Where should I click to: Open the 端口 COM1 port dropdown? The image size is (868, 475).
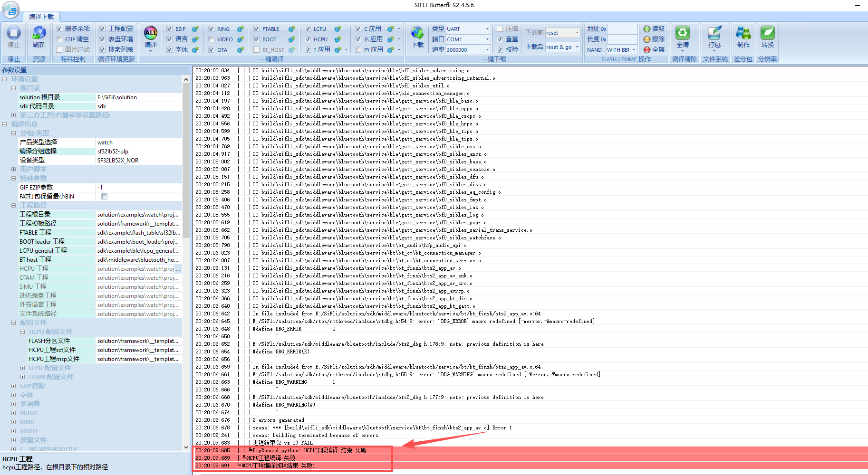(487, 39)
